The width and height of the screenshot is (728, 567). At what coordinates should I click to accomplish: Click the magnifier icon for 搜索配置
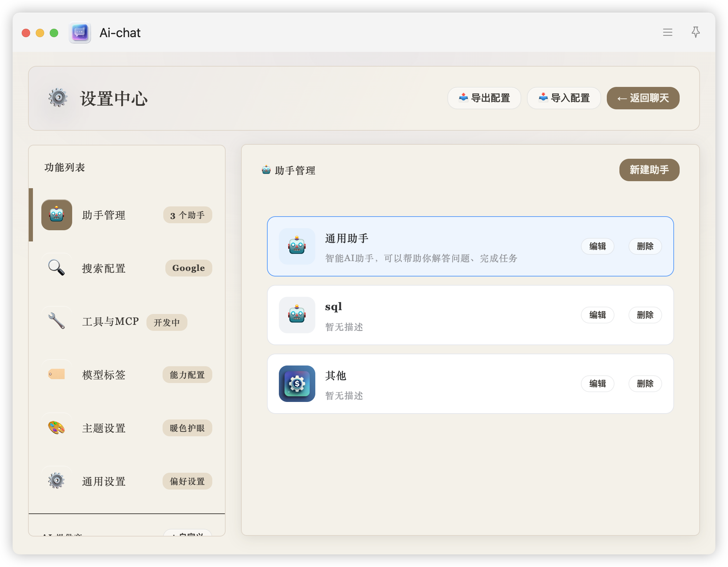[x=56, y=268]
